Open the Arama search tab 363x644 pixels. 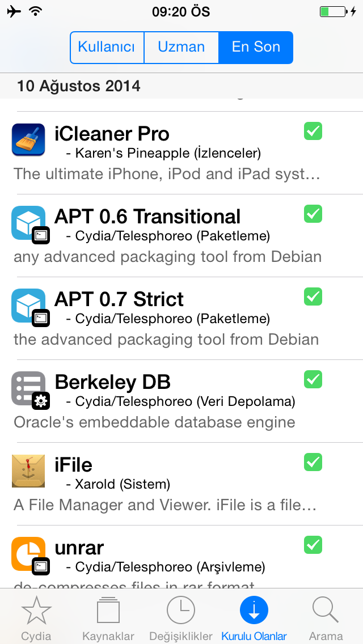pyautogui.click(x=326, y=618)
